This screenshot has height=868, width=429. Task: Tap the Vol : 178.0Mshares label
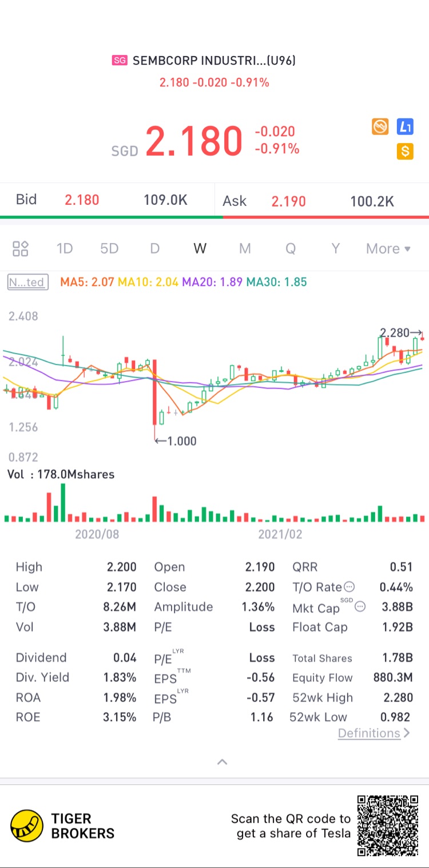(61, 474)
